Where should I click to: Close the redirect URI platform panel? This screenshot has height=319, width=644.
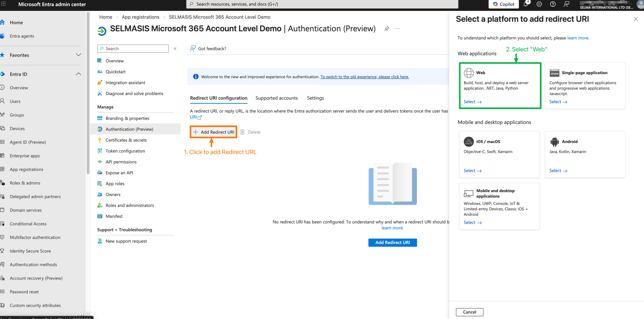(x=636, y=19)
